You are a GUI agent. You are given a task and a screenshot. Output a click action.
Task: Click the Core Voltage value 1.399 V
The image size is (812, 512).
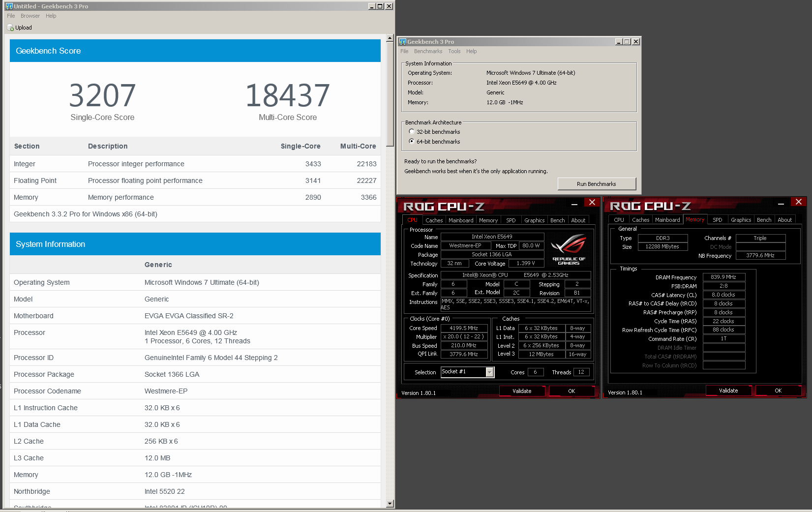[526, 264]
